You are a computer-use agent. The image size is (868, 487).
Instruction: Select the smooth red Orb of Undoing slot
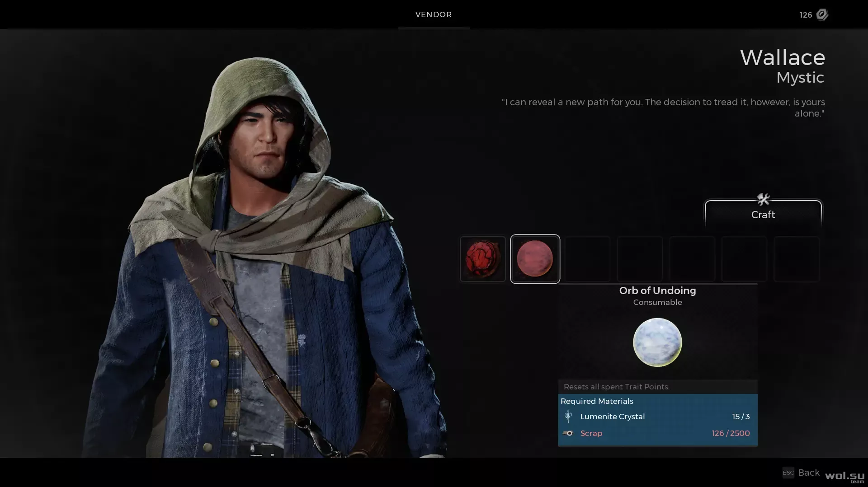[535, 259]
